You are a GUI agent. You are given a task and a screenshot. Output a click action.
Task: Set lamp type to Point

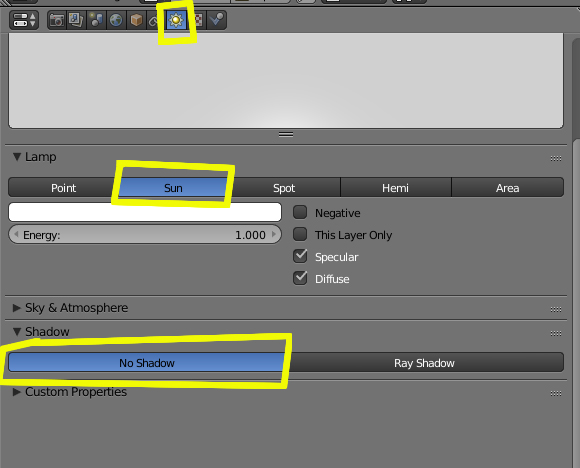tap(64, 188)
